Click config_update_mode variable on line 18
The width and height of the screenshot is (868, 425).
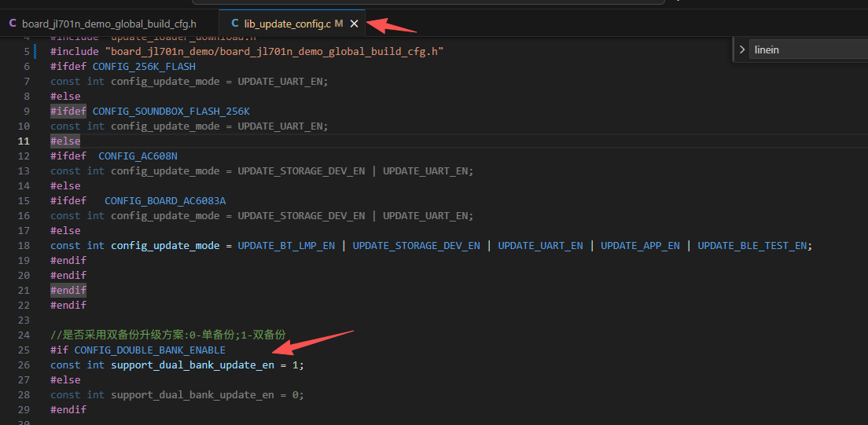165,246
